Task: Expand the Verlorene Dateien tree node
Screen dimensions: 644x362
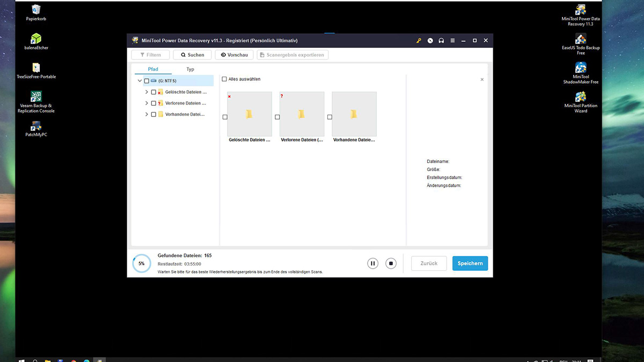Action: tap(147, 104)
